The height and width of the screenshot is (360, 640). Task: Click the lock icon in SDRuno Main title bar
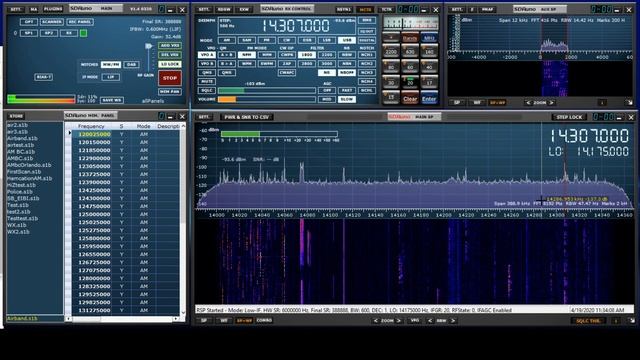coord(161,9)
